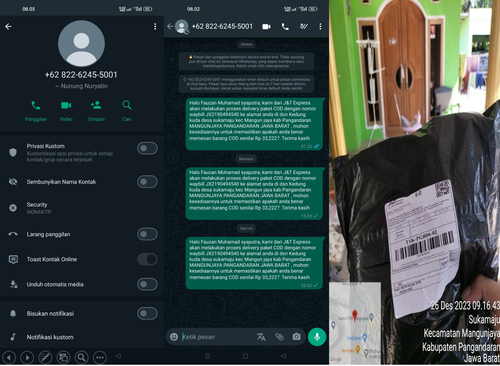Start voice call from chat header
This screenshot has height=366, width=500.
[285, 27]
